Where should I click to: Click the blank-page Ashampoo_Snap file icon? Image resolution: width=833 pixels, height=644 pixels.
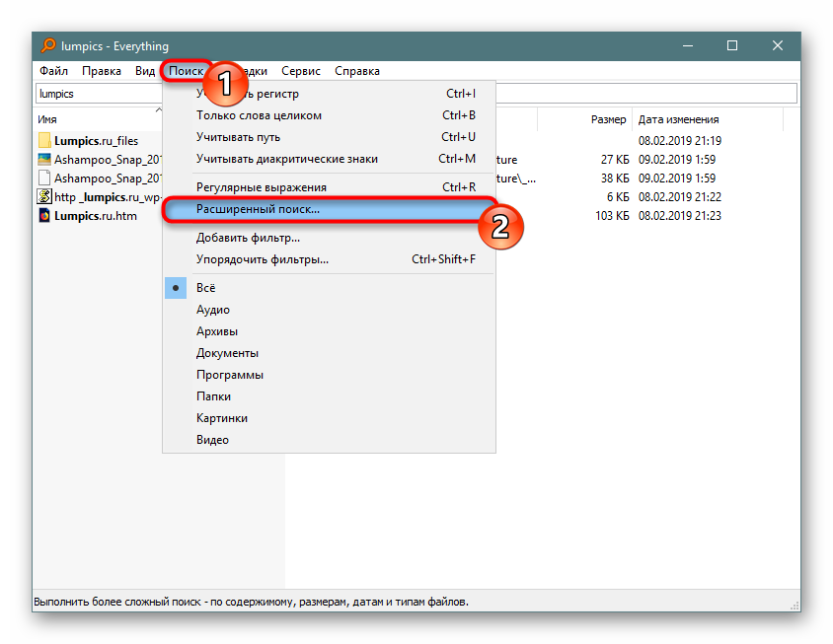tap(44, 178)
